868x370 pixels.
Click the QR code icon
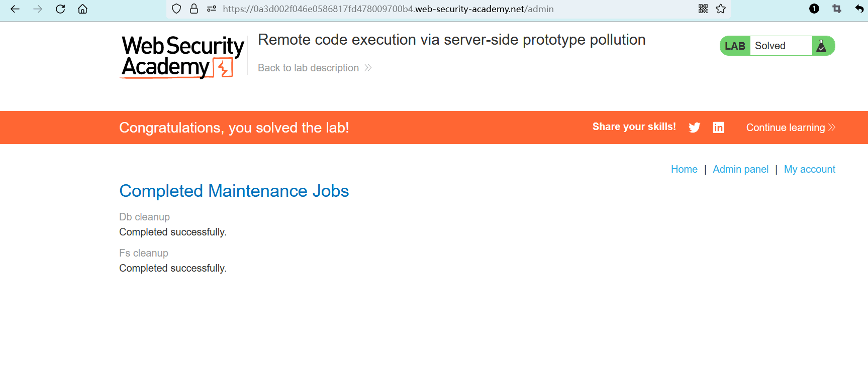pos(703,9)
